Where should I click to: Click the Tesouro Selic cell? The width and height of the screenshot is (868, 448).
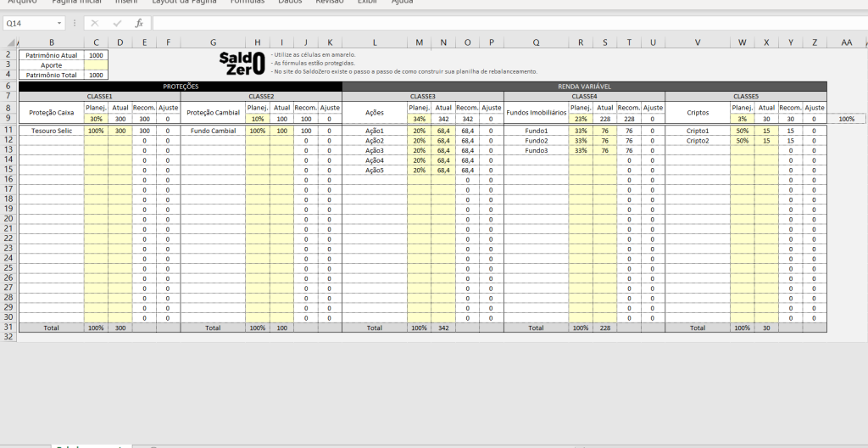[x=52, y=131]
